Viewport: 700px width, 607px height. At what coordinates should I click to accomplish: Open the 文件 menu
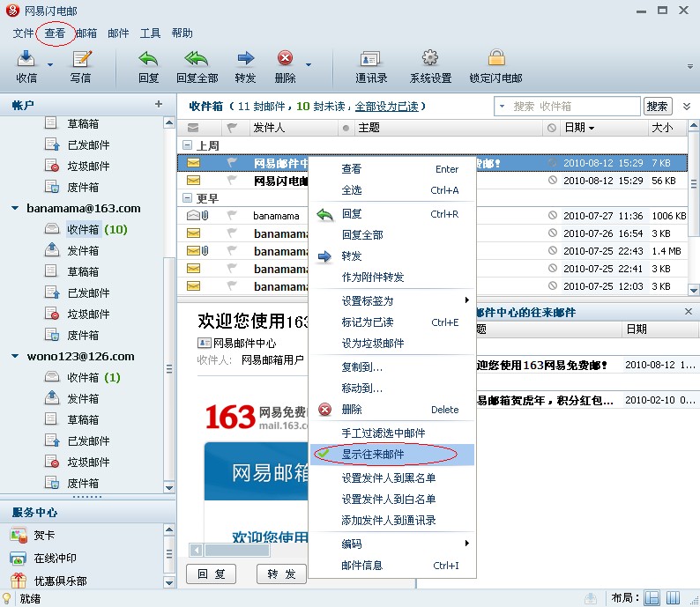tap(23, 33)
